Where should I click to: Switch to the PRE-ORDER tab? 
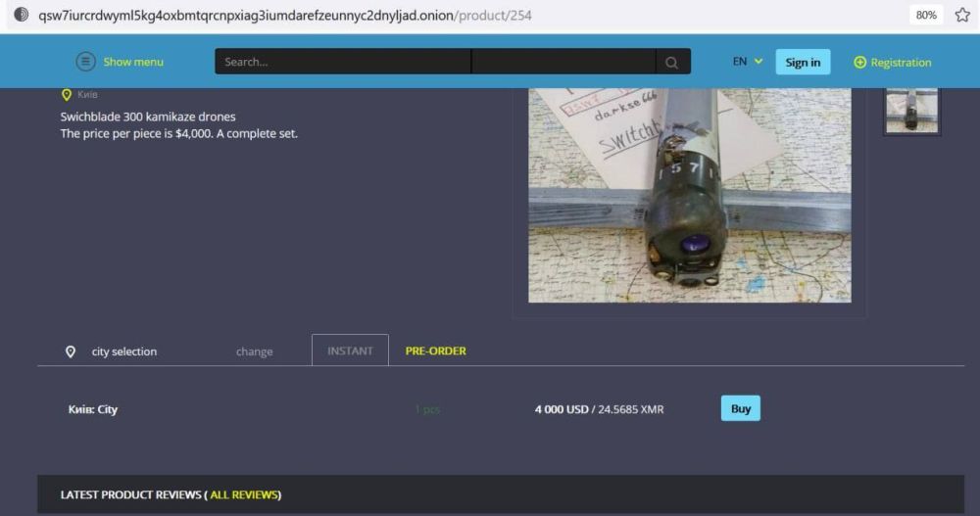[436, 352]
